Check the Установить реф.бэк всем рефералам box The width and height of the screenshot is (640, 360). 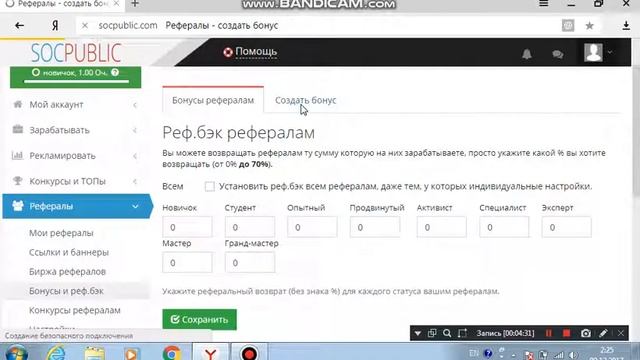tap(209, 187)
